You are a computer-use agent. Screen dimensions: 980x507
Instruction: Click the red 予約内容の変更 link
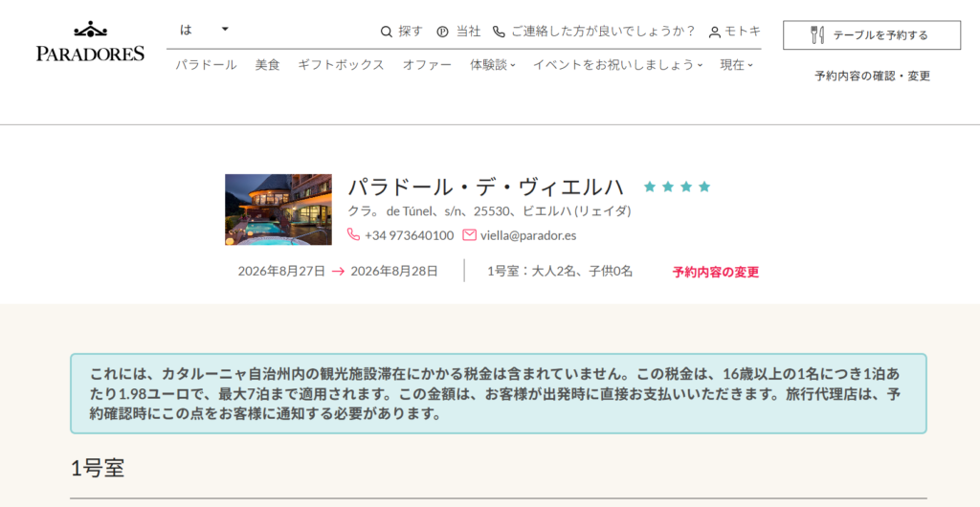tap(716, 273)
